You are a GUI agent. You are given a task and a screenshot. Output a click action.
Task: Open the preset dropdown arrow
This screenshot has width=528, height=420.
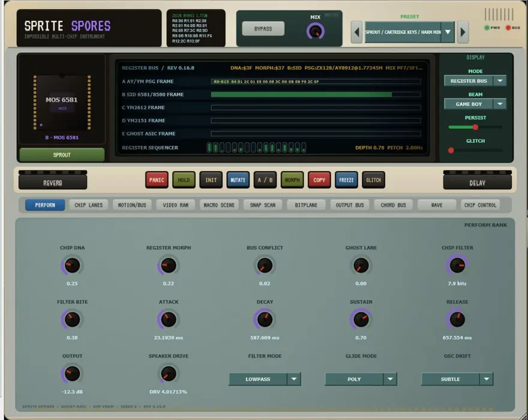[x=448, y=32]
